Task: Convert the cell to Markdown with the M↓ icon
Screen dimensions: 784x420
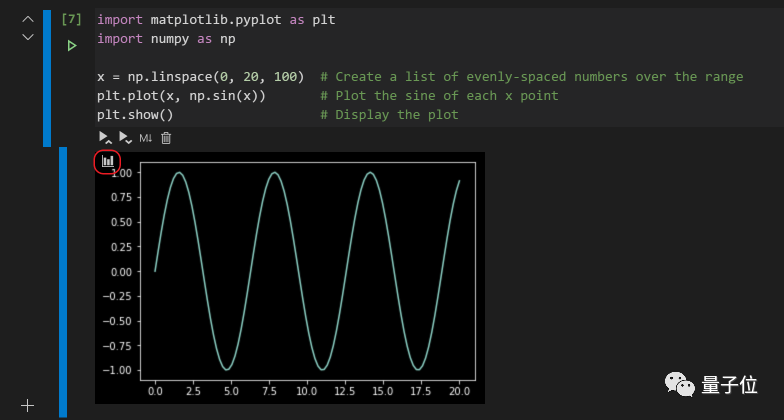Action: (146, 137)
